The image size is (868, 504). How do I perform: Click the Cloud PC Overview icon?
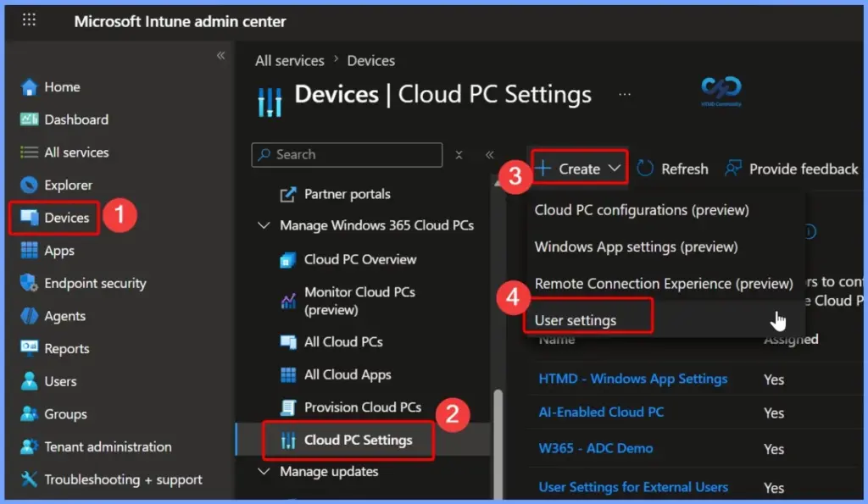(x=288, y=259)
